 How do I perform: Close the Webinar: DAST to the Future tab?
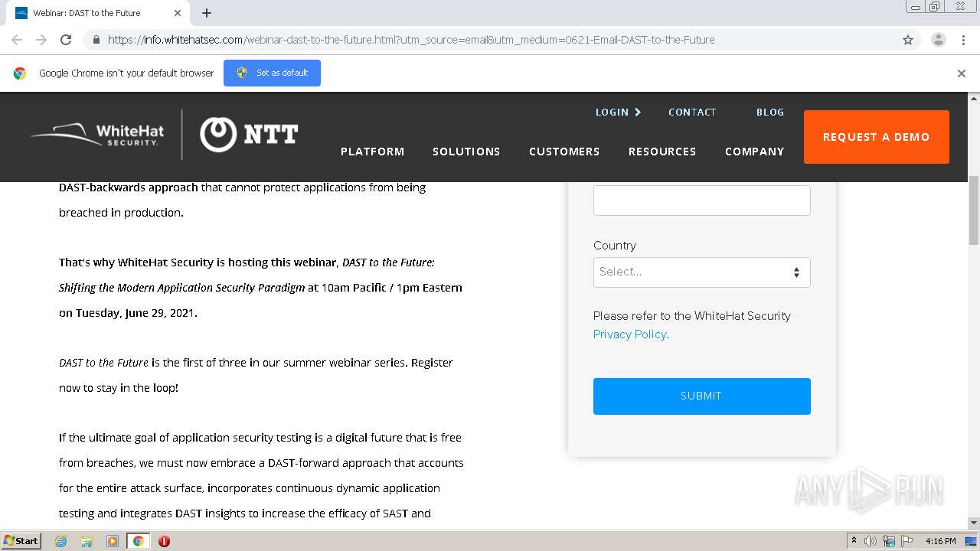pos(178,13)
